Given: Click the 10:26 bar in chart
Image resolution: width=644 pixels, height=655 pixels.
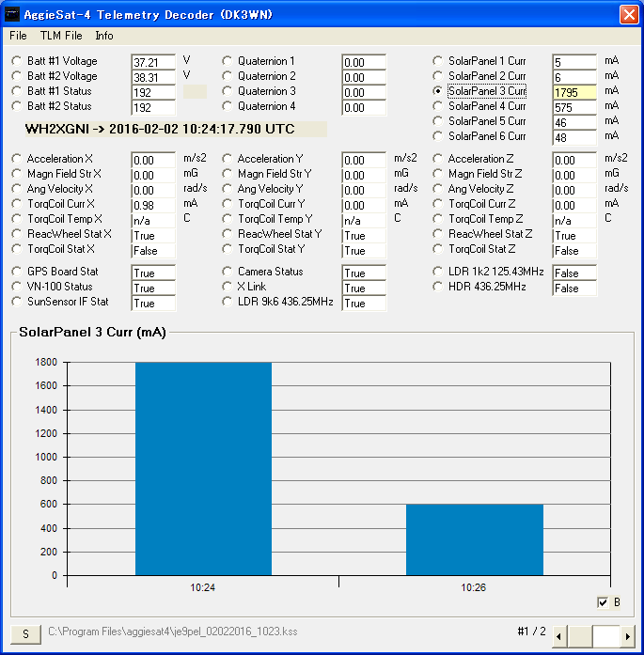Looking at the screenshot, I should click(x=475, y=539).
